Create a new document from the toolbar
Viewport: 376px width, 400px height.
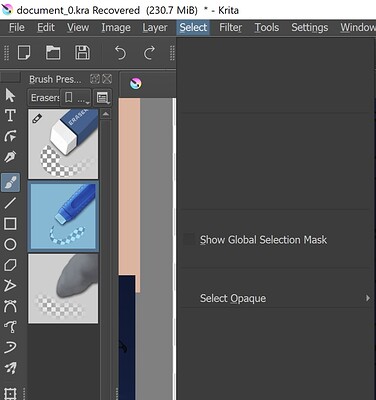(x=24, y=53)
